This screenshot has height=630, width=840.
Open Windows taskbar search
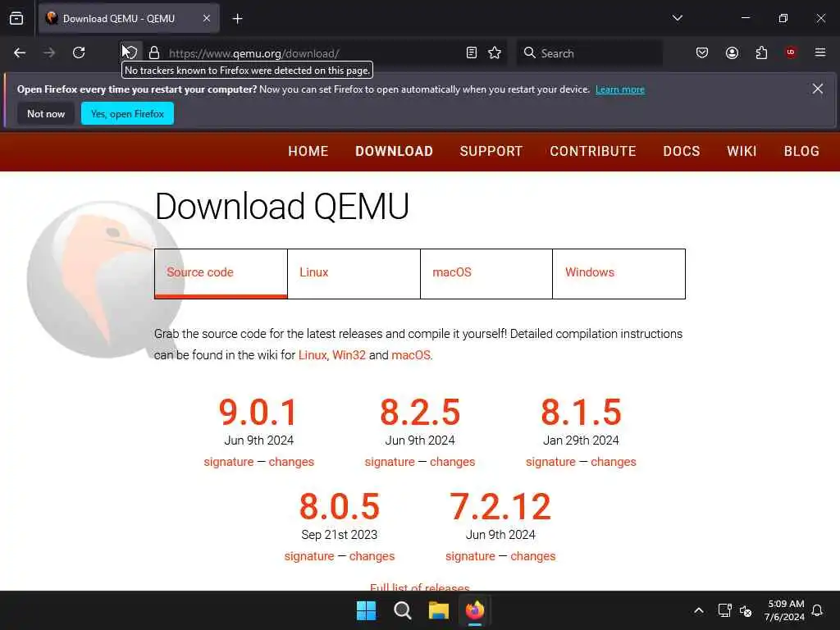[402, 610]
